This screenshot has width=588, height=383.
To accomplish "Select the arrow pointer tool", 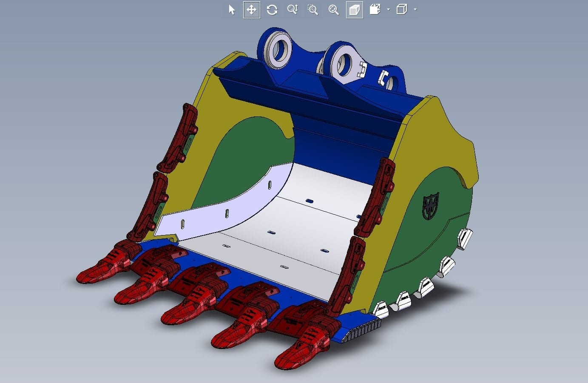I will 232,9.
